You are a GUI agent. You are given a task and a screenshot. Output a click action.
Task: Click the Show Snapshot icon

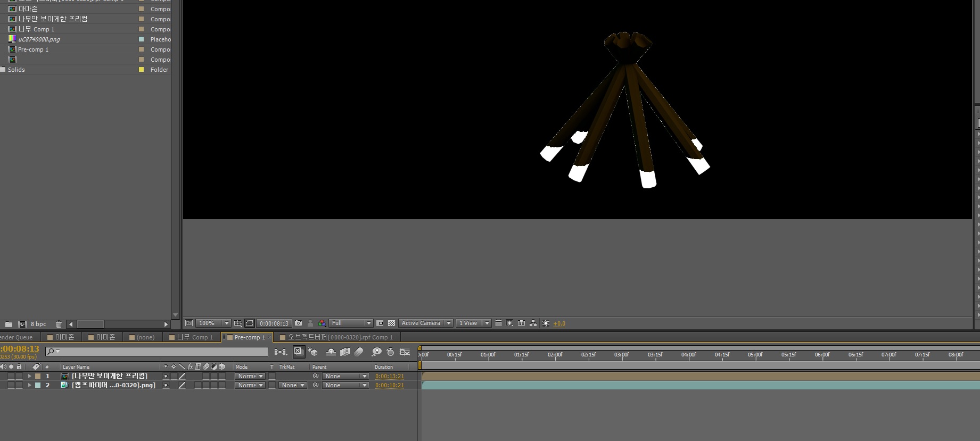(x=310, y=323)
